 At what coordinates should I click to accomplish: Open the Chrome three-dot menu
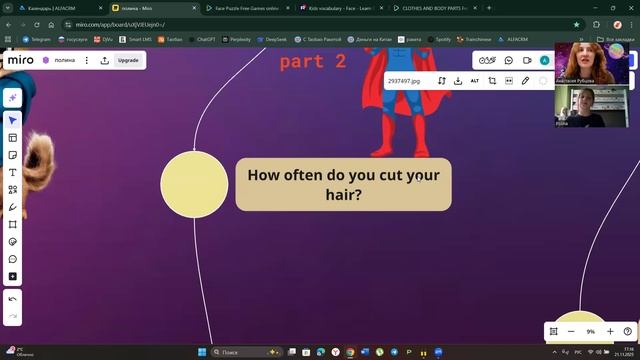tap(631, 25)
